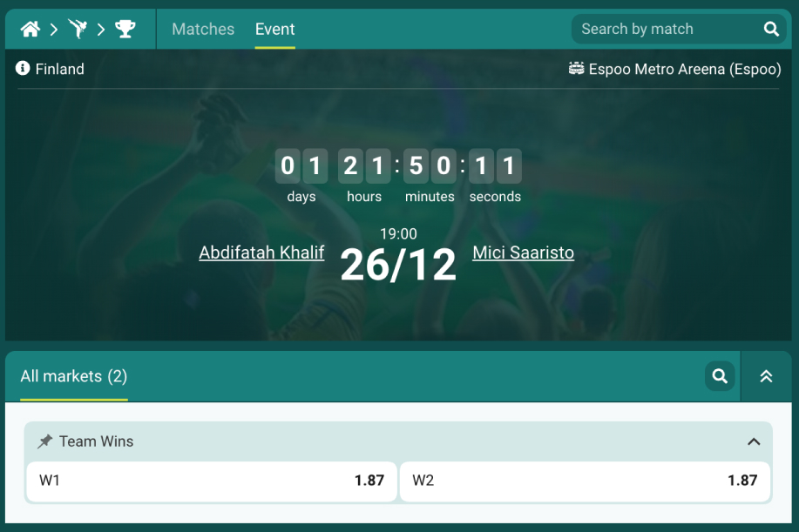Focus the Search by match field
This screenshot has height=532, width=799.
click(667, 29)
